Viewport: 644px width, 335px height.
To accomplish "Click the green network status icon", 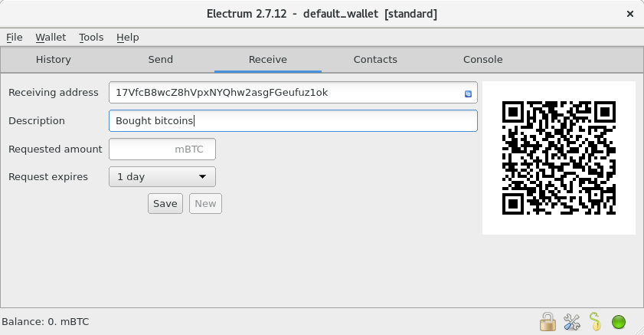I will (x=619, y=321).
